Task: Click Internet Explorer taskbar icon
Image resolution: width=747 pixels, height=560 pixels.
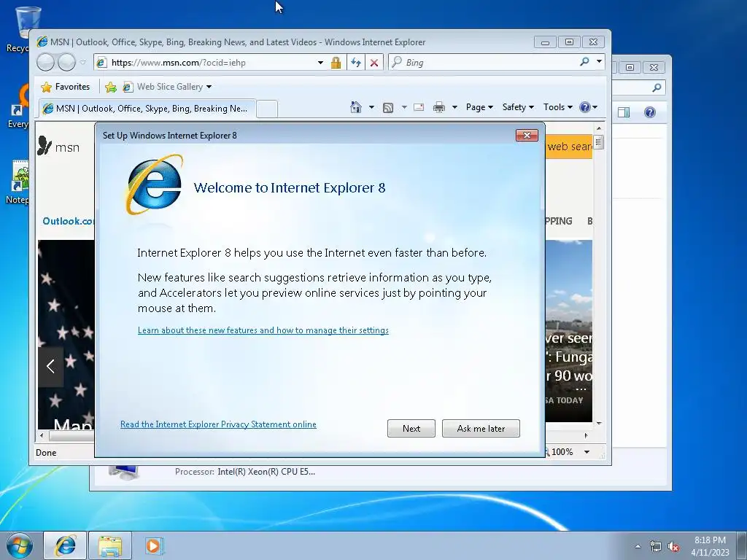Action: point(65,545)
